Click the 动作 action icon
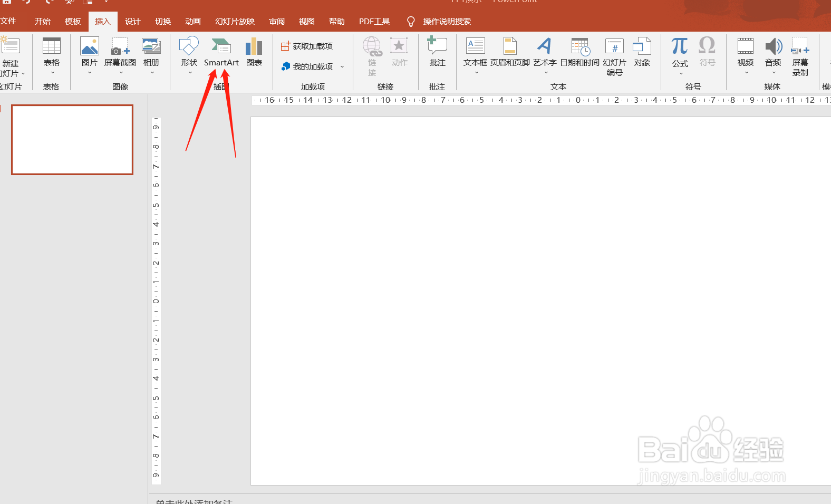The height and width of the screenshot is (504, 831). (399, 46)
